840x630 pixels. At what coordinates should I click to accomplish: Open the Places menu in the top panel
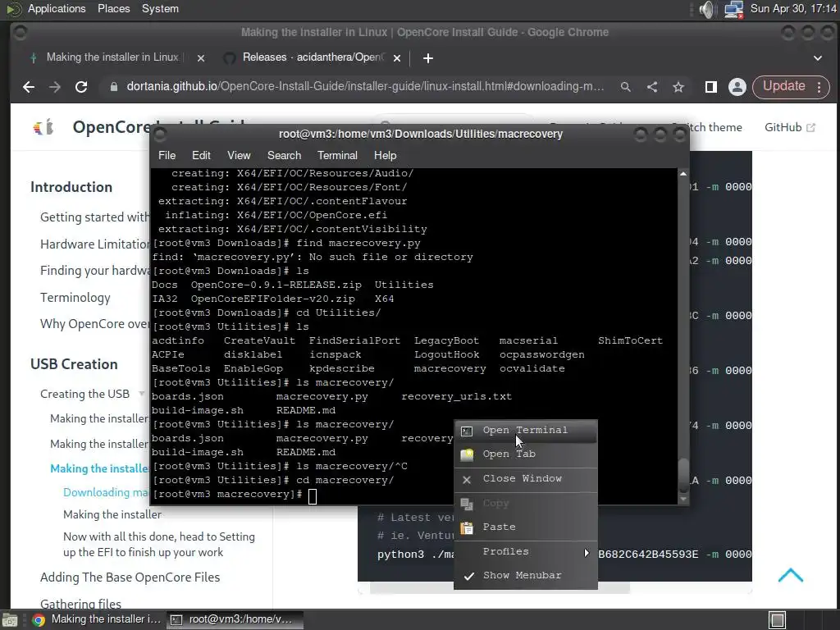pos(113,9)
